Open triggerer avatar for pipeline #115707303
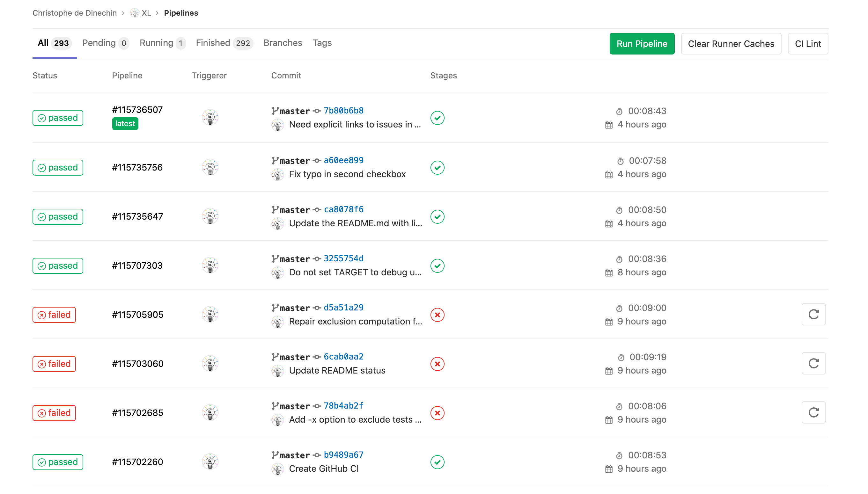This screenshot has height=494, width=868. (x=210, y=265)
